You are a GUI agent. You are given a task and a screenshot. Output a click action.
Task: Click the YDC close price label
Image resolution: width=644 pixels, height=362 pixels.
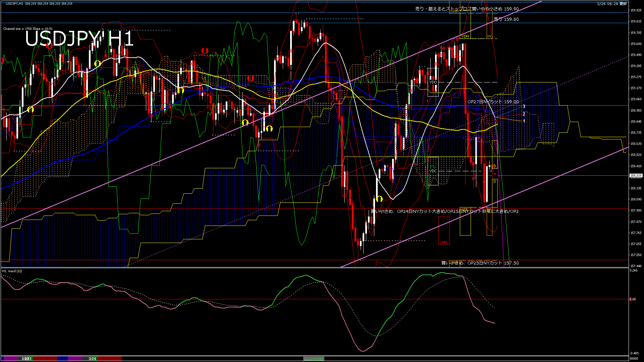[x=433, y=171]
